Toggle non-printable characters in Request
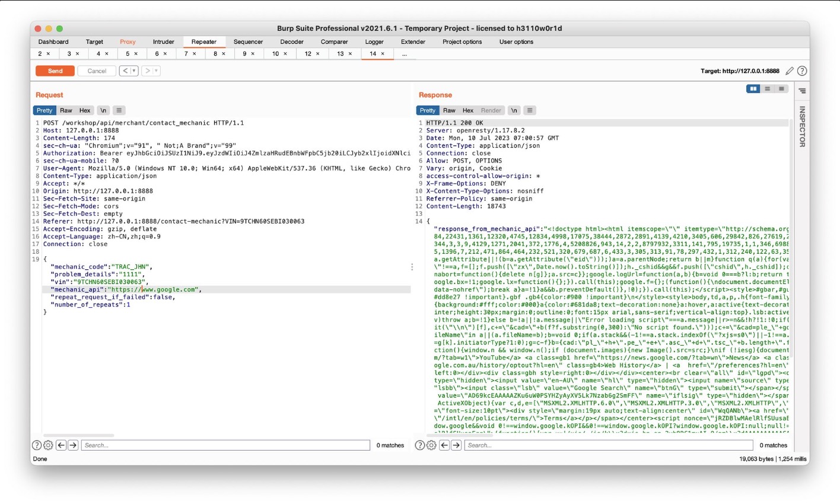The width and height of the screenshot is (840, 504). (x=103, y=110)
